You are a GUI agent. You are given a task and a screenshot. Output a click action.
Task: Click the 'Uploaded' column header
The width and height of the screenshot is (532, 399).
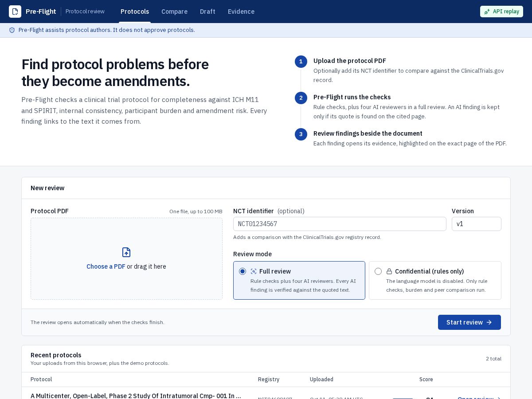pyautogui.click(x=321, y=379)
